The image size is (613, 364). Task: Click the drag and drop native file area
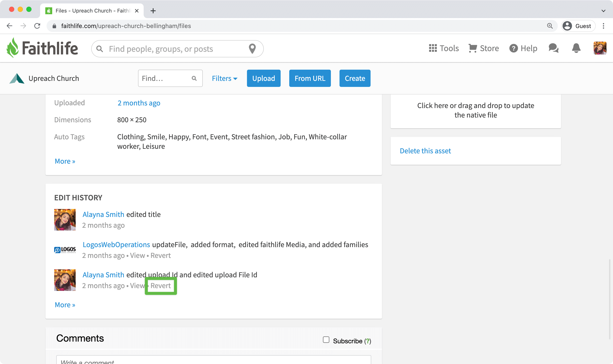(475, 110)
